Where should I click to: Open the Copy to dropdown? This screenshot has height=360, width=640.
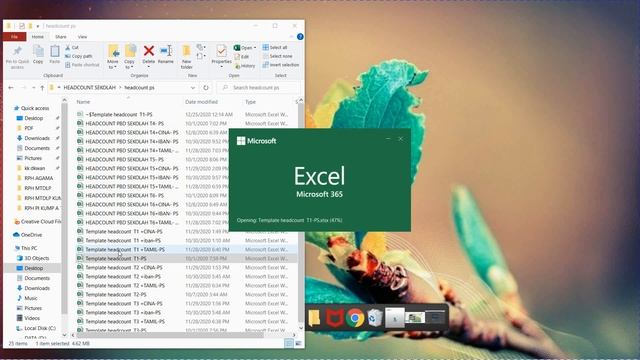point(129,64)
